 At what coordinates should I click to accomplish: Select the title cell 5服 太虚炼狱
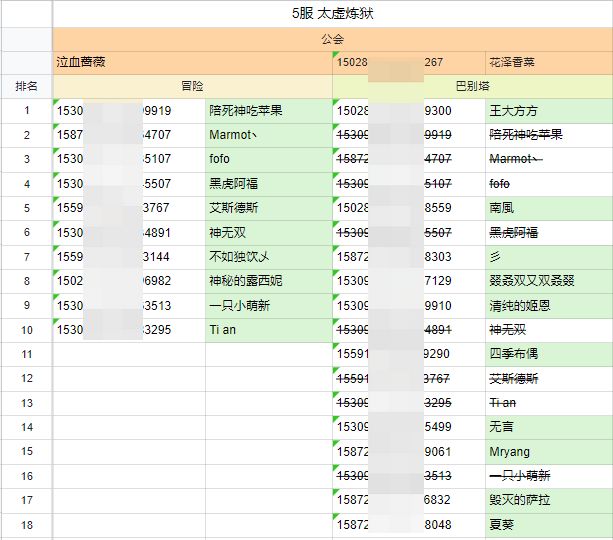click(x=332, y=14)
